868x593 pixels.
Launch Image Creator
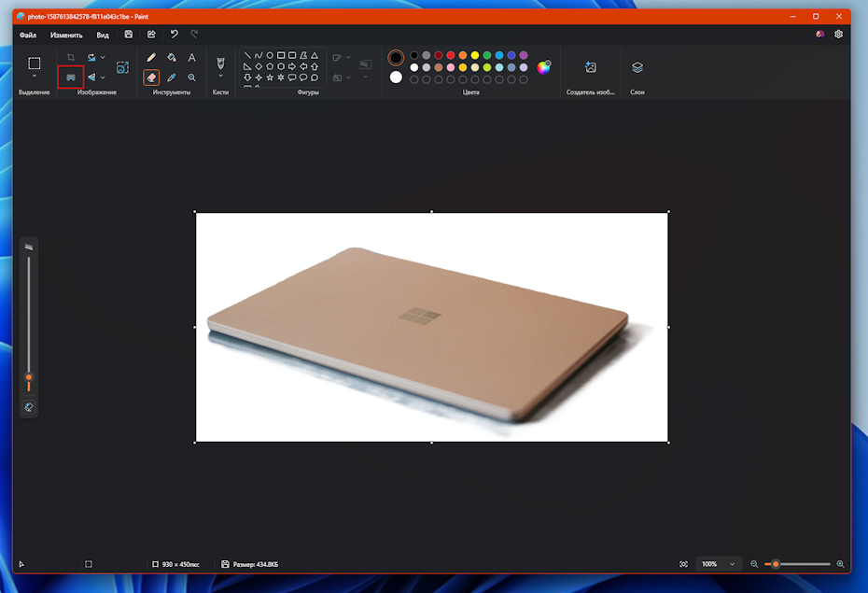click(x=591, y=68)
